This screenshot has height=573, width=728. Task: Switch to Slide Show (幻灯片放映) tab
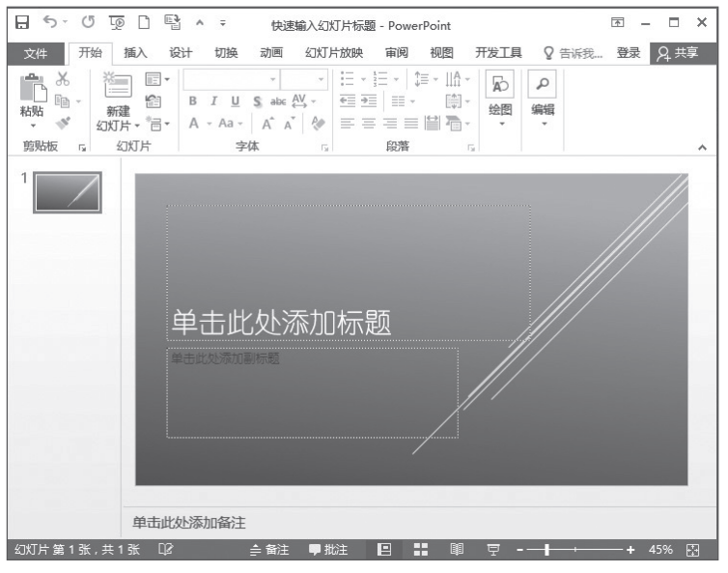pos(334,53)
